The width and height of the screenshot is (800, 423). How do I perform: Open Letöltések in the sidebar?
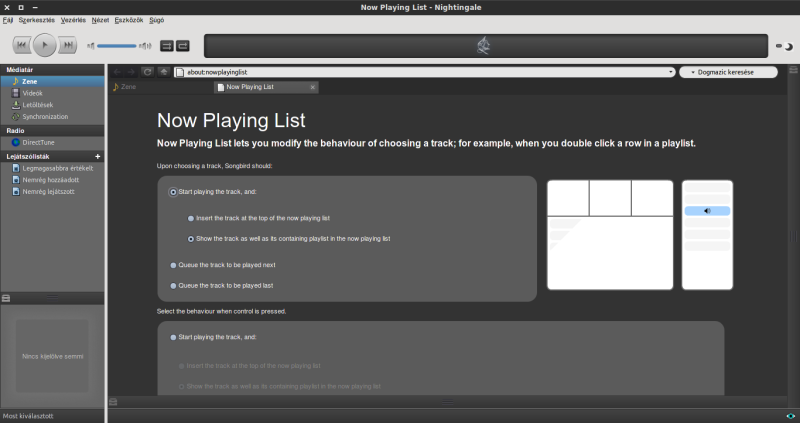coord(52,105)
